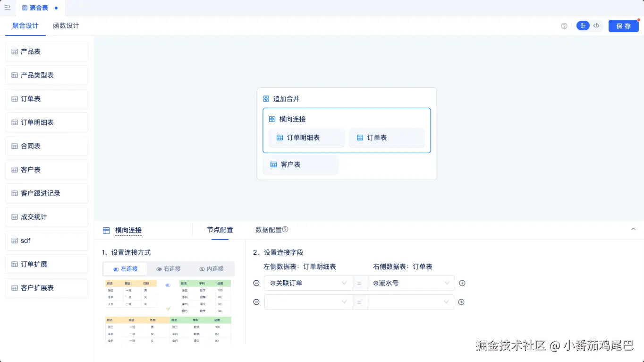Select 客户扩展表 in the table list
The height and width of the screenshot is (362, 644).
pos(47,288)
